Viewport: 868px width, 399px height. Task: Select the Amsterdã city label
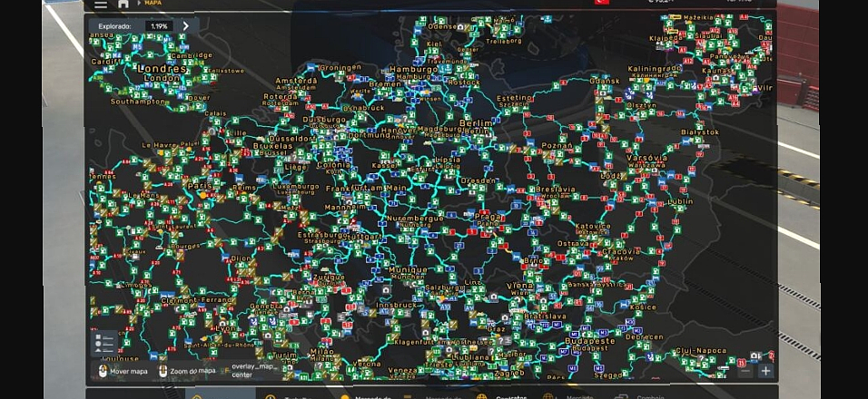point(297,81)
